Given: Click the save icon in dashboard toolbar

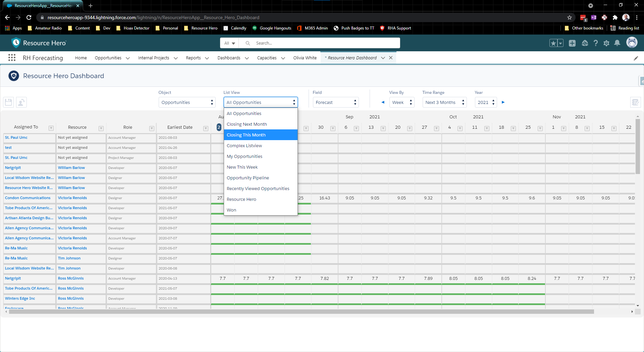Looking at the screenshot, I should coord(9,102).
